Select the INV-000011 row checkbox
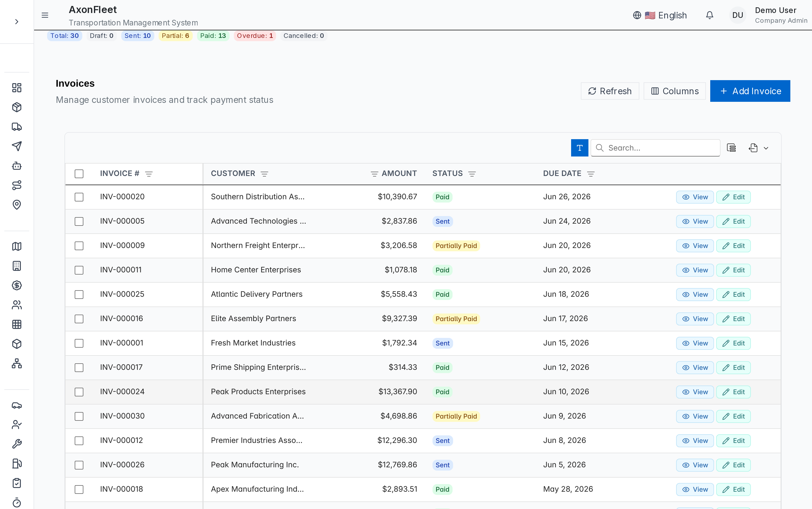The width and height of the screenshot is (812, 509). click(x=79, y=270)
